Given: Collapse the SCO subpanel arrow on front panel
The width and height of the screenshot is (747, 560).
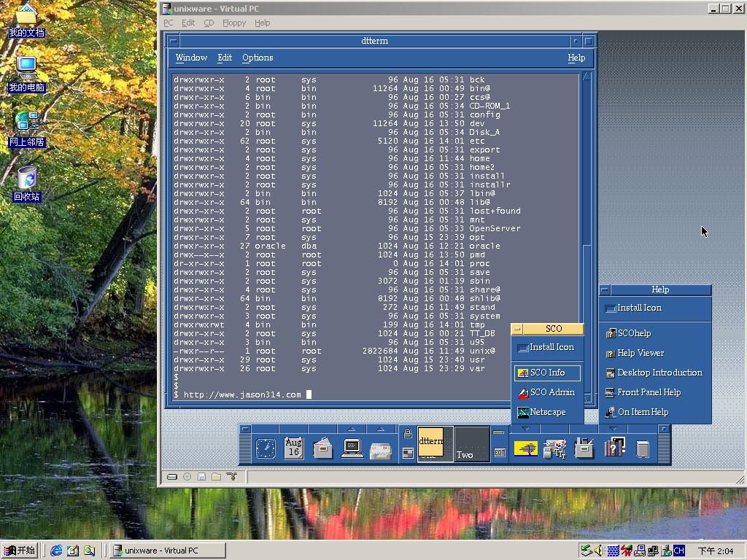Looking at the screenshot, I should point(525,429).
